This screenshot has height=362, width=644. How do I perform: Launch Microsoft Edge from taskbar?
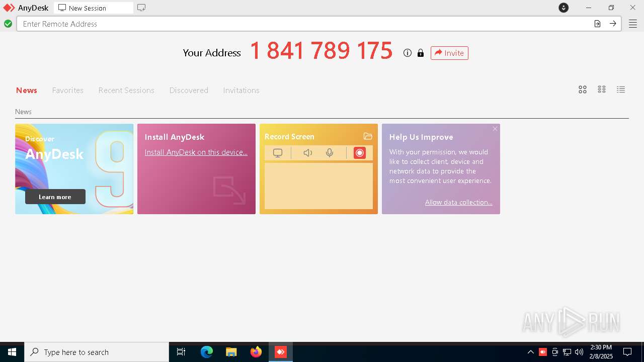tap(207, 352)
